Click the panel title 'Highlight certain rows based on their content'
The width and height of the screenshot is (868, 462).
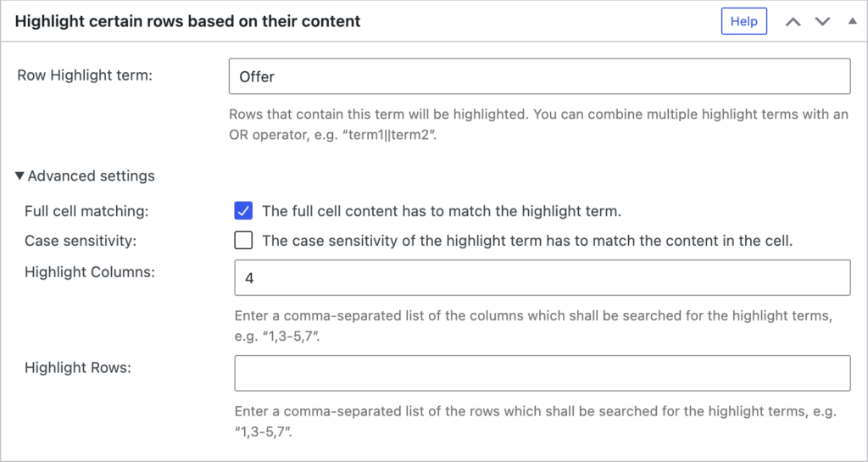tap(188, 21)
